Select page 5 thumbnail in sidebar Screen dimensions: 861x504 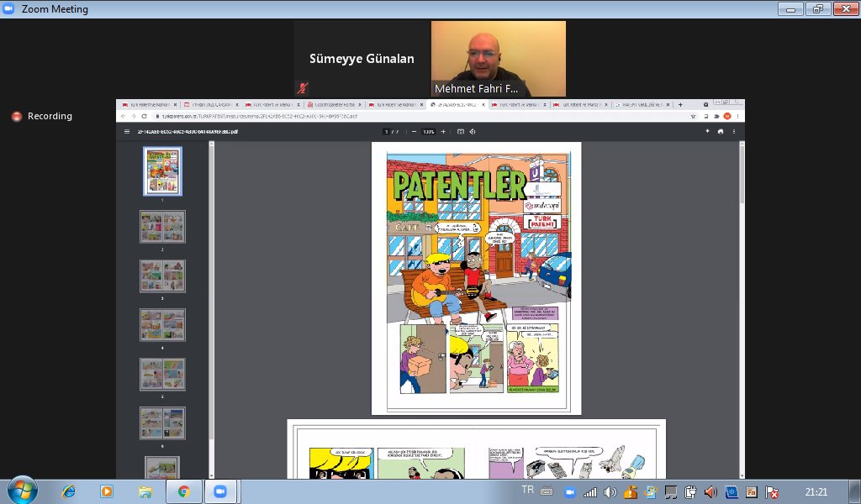coord(162,374)
